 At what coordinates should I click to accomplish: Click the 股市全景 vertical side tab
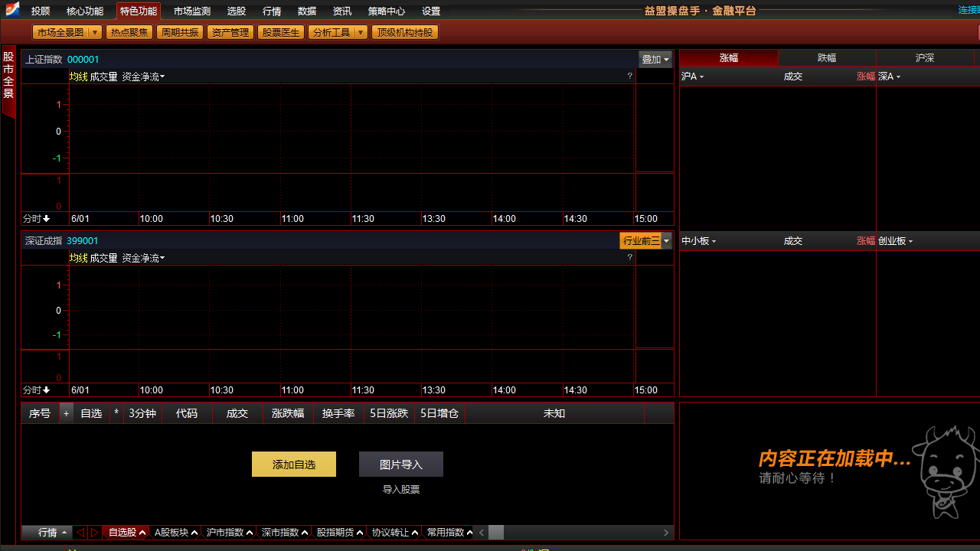tap(8, 76)
